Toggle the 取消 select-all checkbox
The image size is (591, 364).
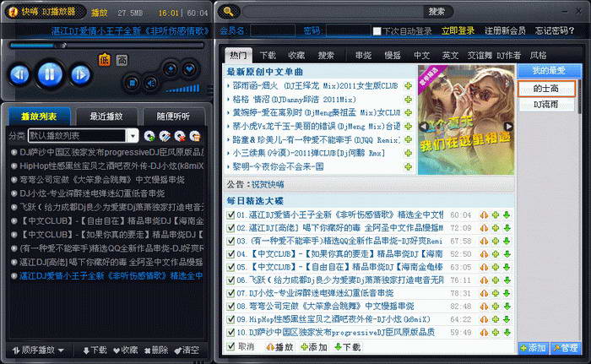(230, 346)
